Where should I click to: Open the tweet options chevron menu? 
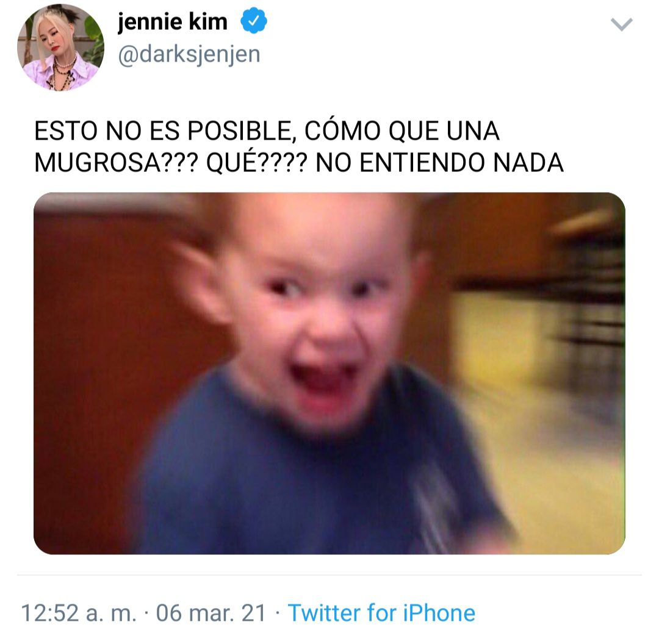point(621,24)
